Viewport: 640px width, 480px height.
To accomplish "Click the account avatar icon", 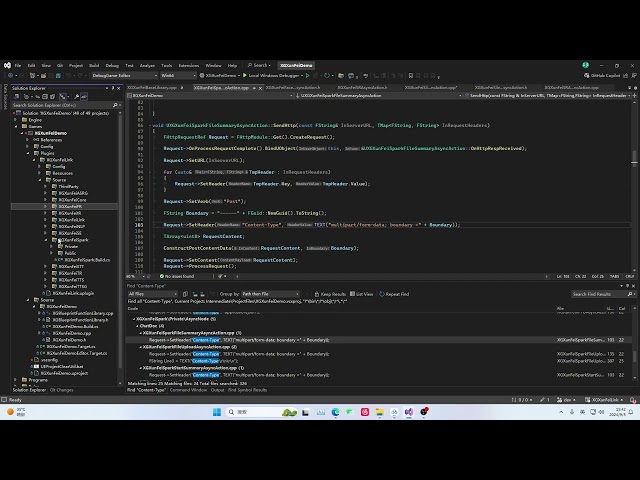I will pyautogui.click(x=585, y=65).
